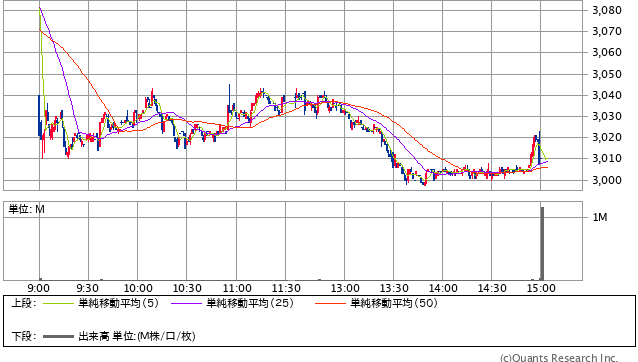Click the 13:30 time axis label
638x362 pixels.
[x=394, y=288]
